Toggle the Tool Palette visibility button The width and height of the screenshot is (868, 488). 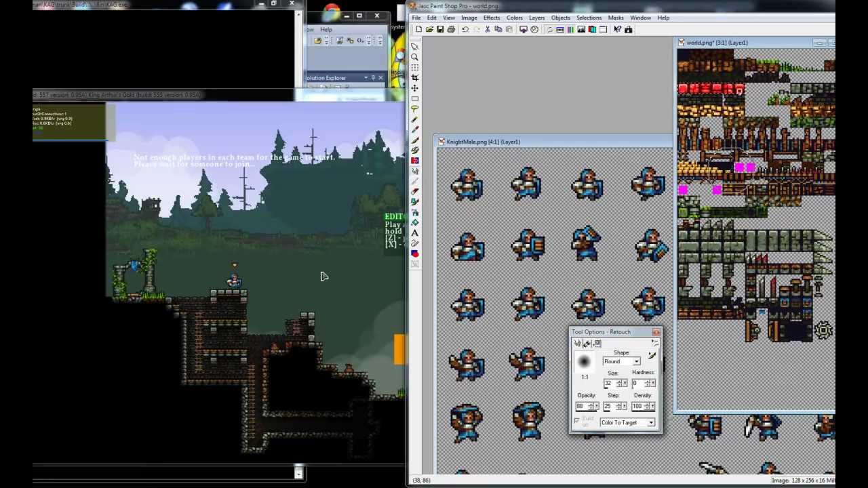click(550, 29)
